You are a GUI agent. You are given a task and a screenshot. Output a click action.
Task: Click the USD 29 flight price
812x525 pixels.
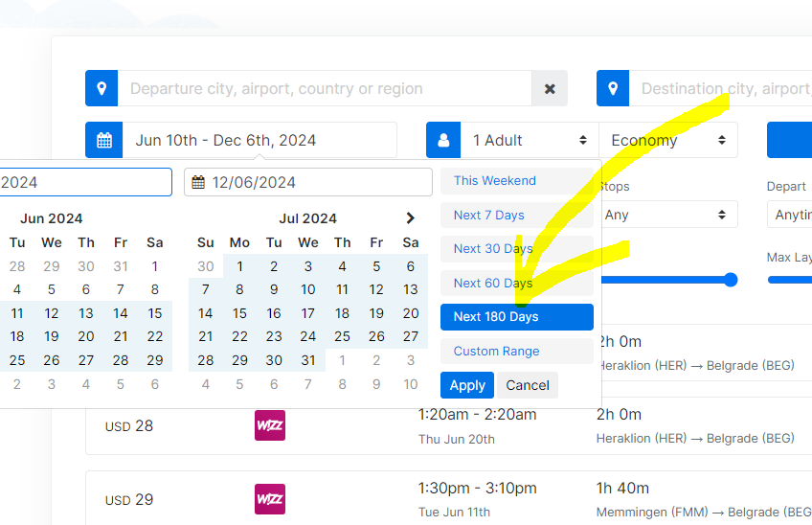129,499
